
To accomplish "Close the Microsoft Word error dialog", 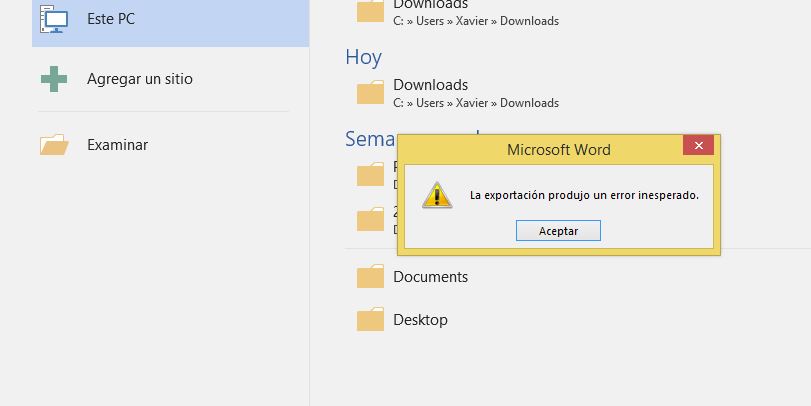I will pyautogui.click(x=698, y=145).
